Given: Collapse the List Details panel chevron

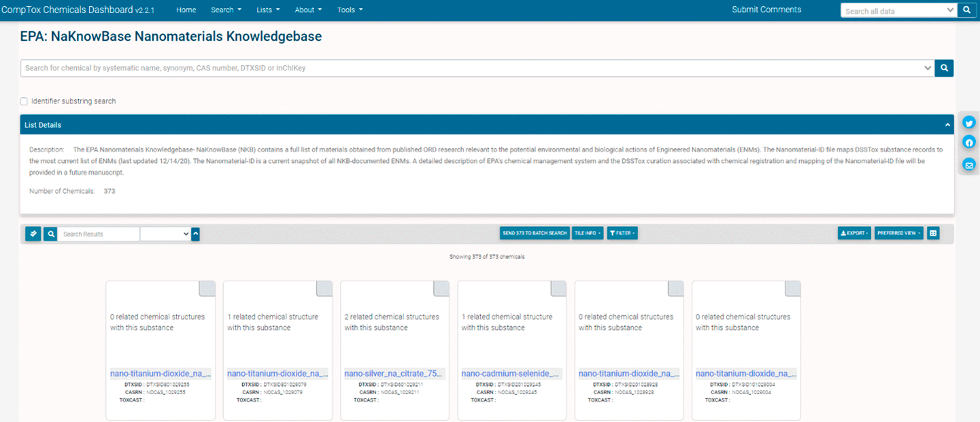Looking at the screenshot, I should click(947, 125).
